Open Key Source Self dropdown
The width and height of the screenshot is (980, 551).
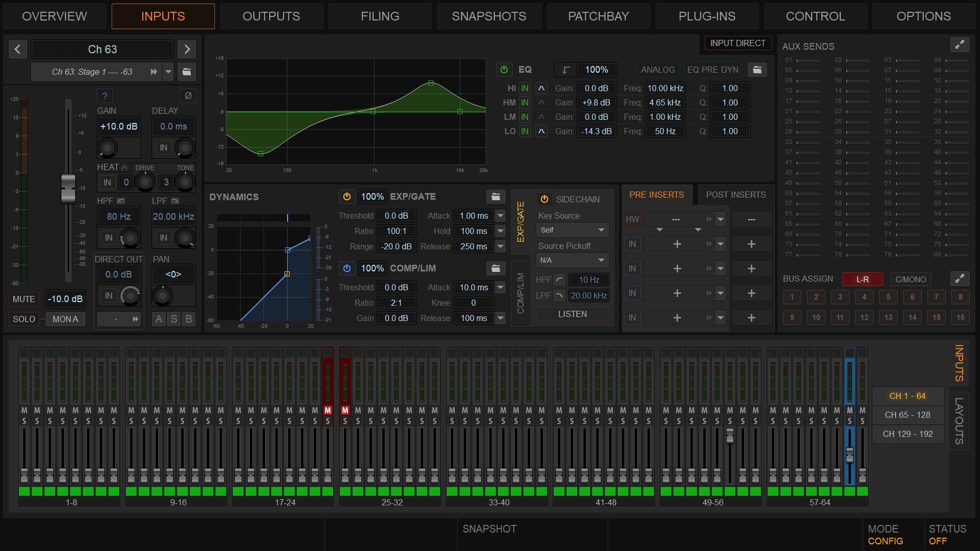[x=573, y=230]
